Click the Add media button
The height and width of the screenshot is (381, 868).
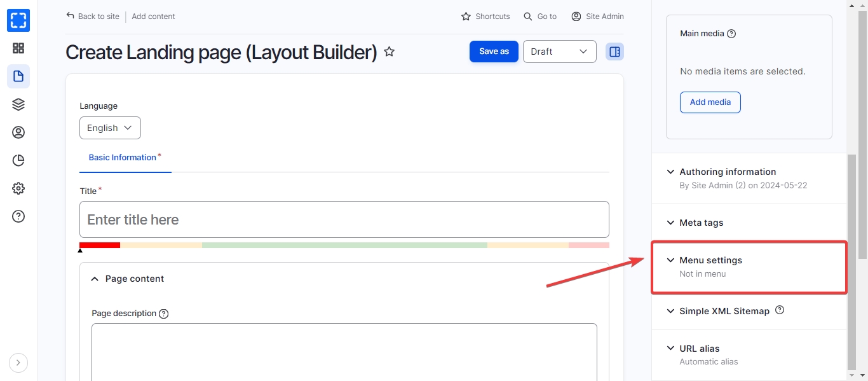pos(710,102)
